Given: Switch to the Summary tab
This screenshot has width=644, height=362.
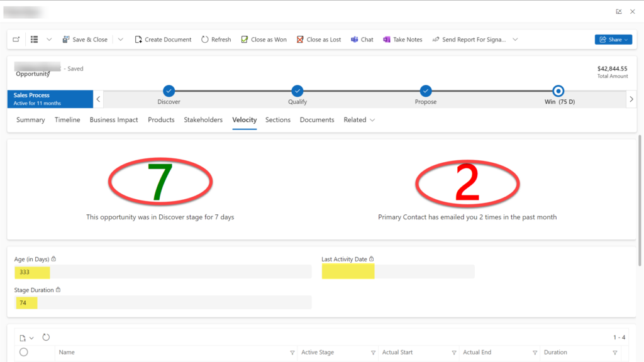Looking at the screenshot, I should coord(30,120).
